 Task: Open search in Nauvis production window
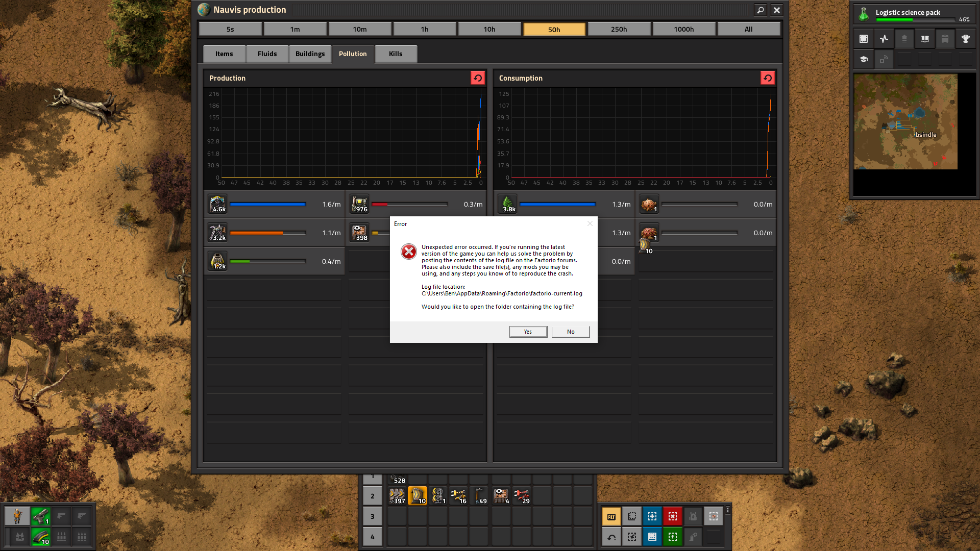pyautogui.click(x=761, y=10)
